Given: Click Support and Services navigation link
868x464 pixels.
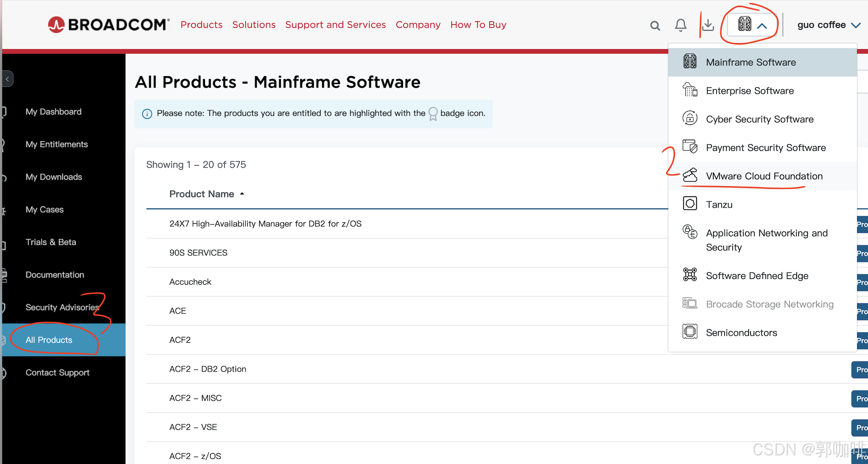Looking at the screenshot, I should 335,24.
